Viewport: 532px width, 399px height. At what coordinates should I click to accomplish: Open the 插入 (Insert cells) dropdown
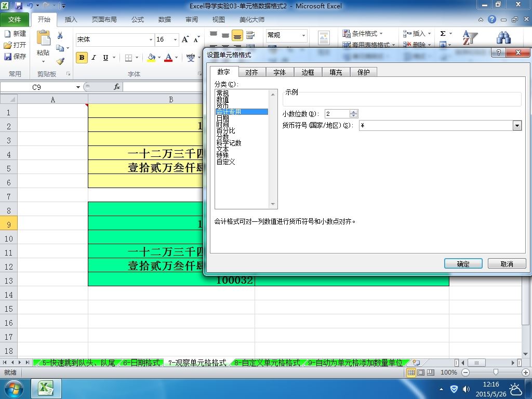click(417, 34)
